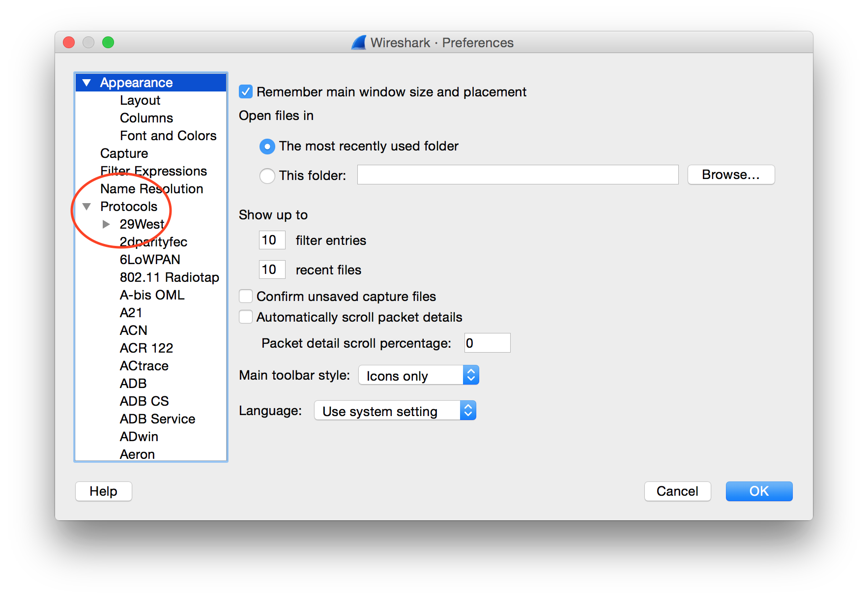Click the Packet detail scroll percentage field

[x=487, y=343]
